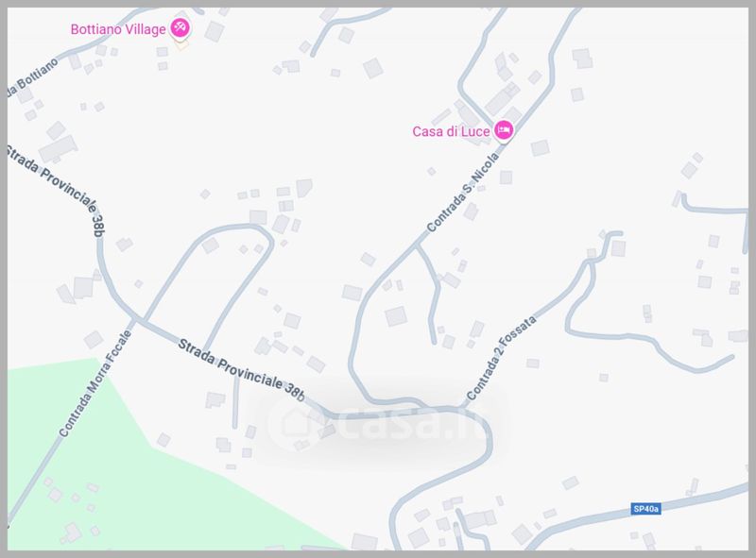Click the Casa di Luce lodging icon
Viewport: 756px width, 558px height.
pyautogui.click(x=504, y=130)
